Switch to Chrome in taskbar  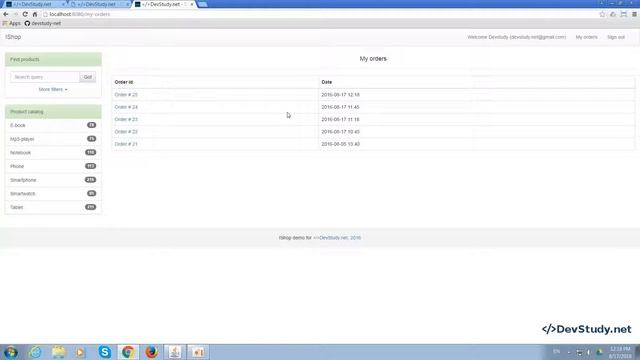point(128,352)
